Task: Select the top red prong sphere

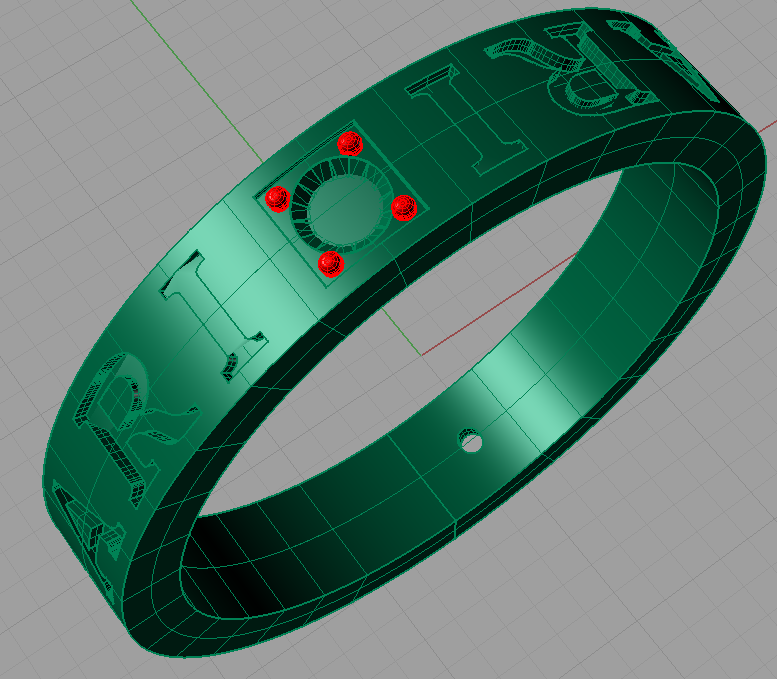Action: coord(349,143)
